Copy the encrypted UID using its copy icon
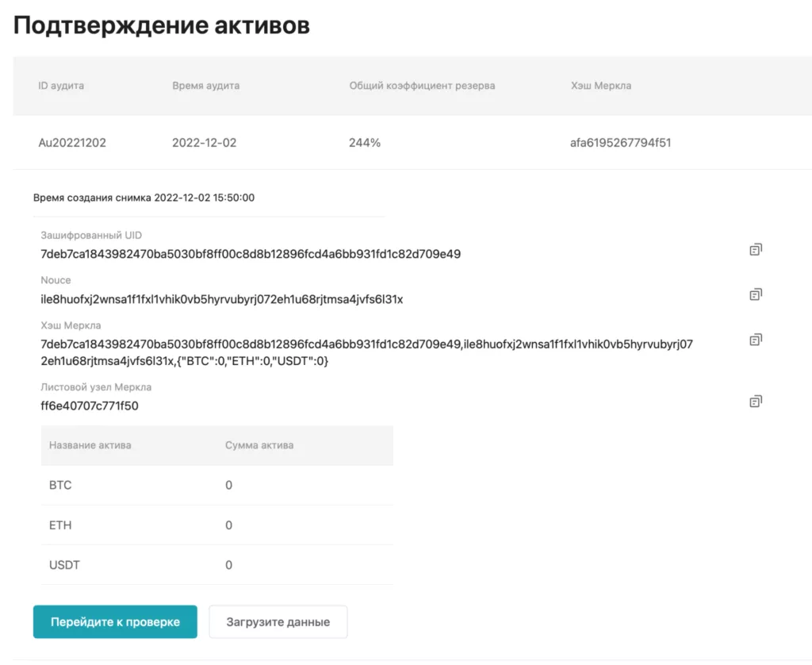This screenshot has height=665, width=812. tap(755, 248)
